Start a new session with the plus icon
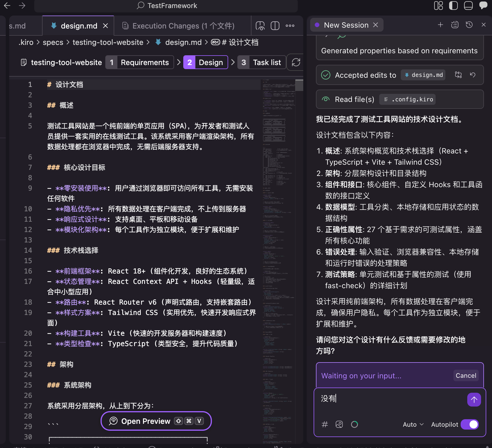The image size is (492, 448). 440,25
